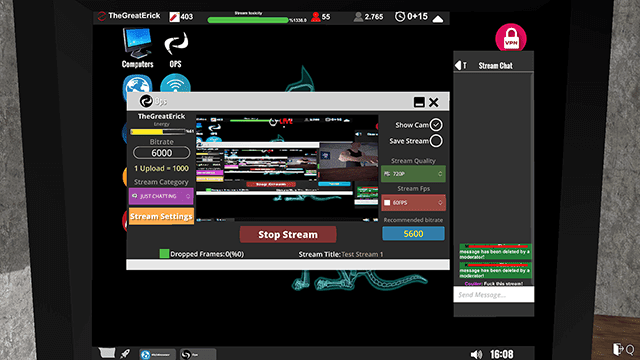The width and height of the screenshot is (640, 360).
Task: Switch to the OPS task in the taskbar
Action: pyautogui.click(x=198, y=354)
